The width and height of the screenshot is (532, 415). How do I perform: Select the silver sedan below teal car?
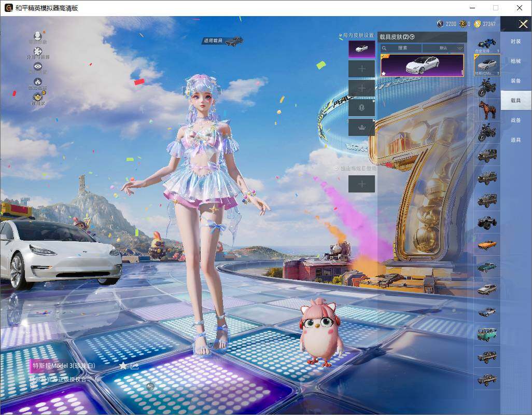point(487,289)
